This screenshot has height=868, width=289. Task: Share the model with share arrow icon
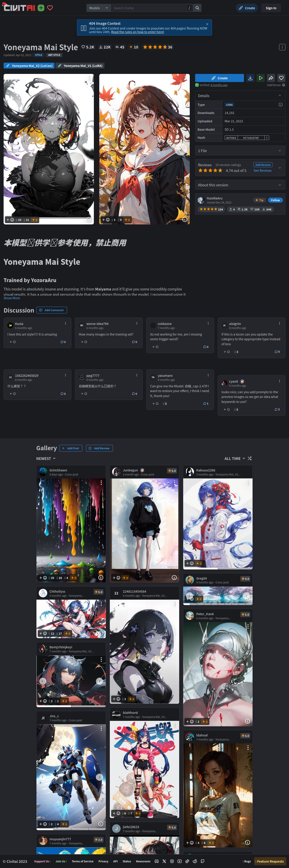pyautogui.click(x=271, y=78)
